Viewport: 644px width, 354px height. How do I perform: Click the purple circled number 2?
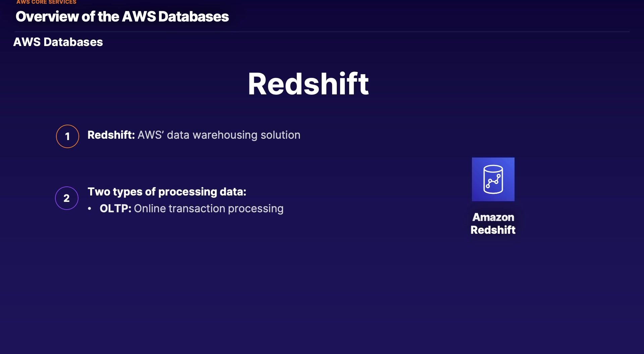click(x=67, y=198)
